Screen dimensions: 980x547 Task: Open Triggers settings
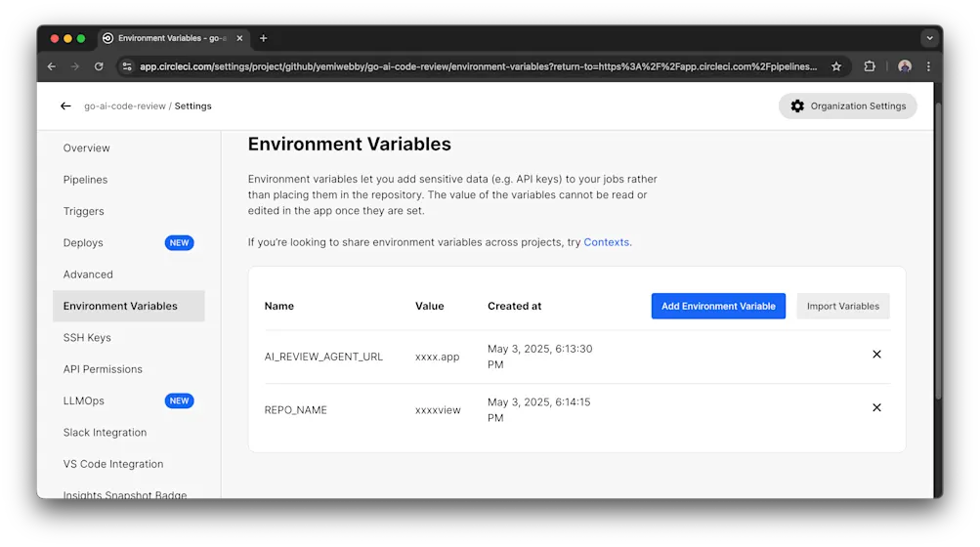point(84,211)
